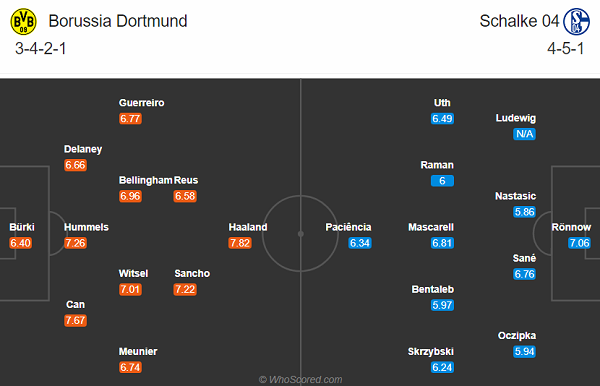
Task: Click Dortmund's 3-4-2-1 formation label
Action: tap(41, 49)
